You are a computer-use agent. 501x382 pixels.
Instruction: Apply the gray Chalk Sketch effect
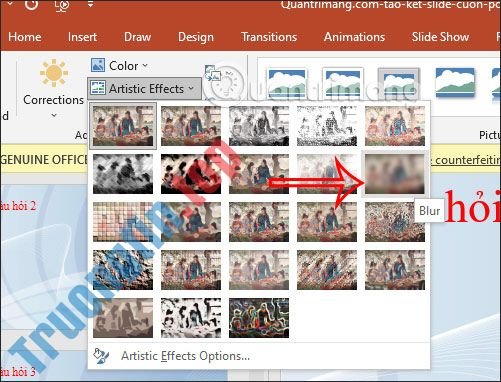pyautogui.click(x=123, y=174)
